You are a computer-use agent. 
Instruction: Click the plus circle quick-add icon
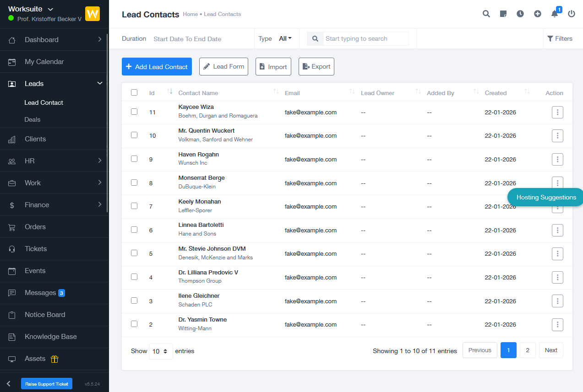538,14
